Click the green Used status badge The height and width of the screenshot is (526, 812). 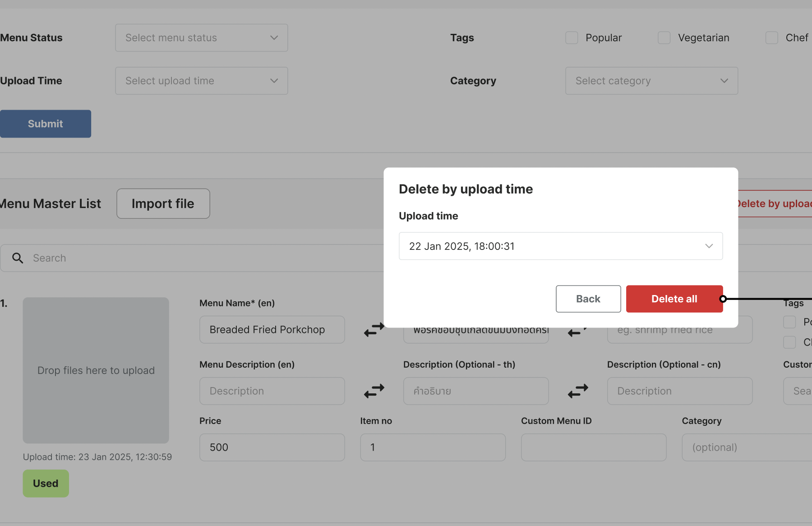tap(46, 483)
